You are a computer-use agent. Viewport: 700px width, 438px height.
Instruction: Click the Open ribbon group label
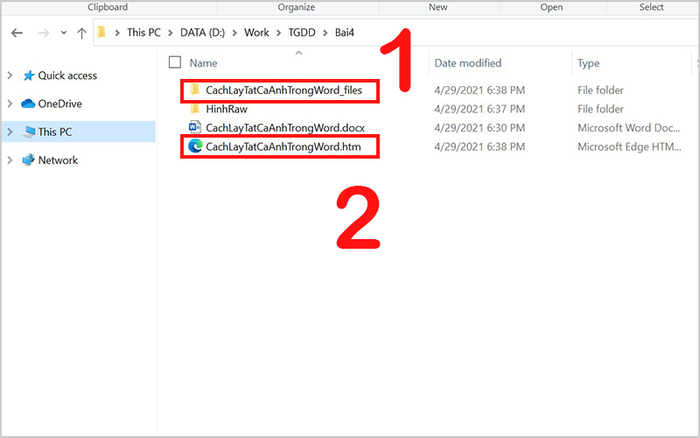[551, 7]
